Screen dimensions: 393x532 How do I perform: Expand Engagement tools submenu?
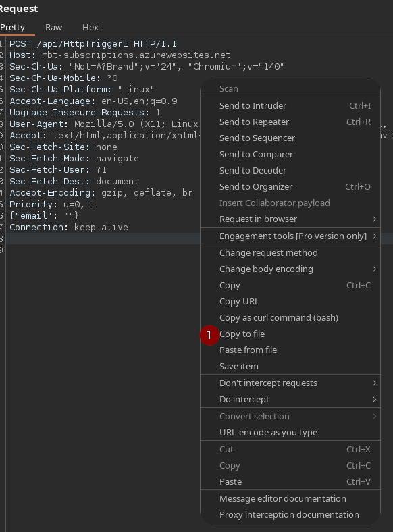[x=290, y=236]
